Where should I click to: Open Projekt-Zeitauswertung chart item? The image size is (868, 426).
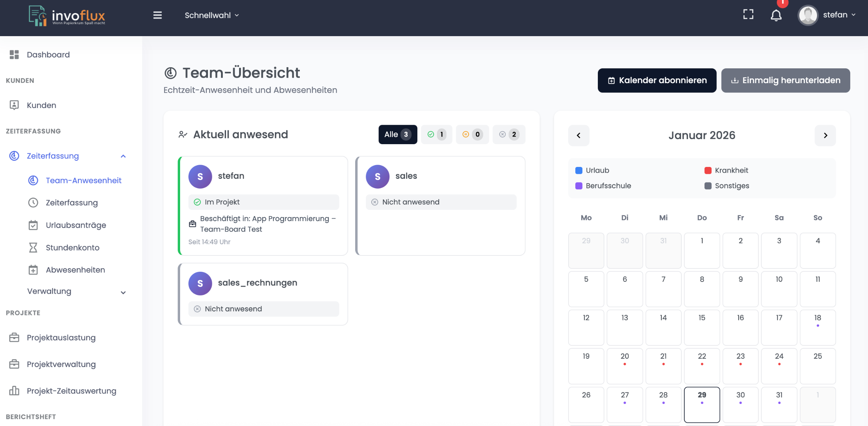(x=71, y=391)
